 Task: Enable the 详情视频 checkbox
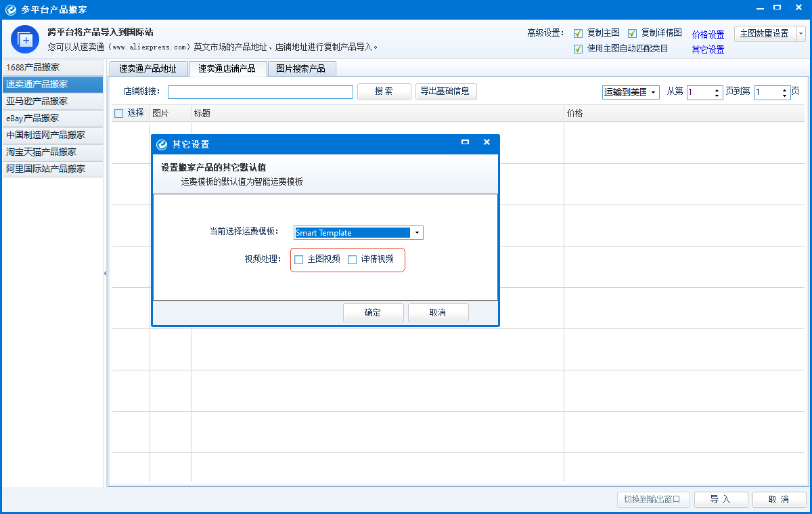[352, 259]
